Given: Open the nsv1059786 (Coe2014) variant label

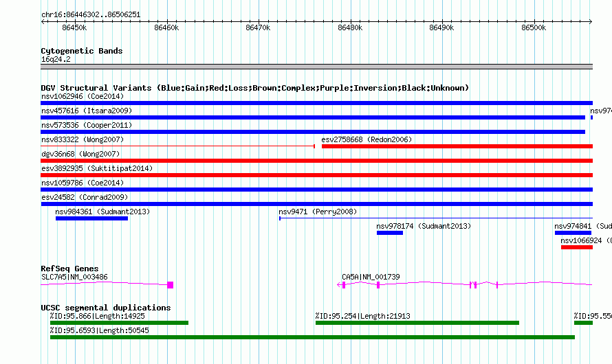Looking at the screenshot, I should coord(83,183).
